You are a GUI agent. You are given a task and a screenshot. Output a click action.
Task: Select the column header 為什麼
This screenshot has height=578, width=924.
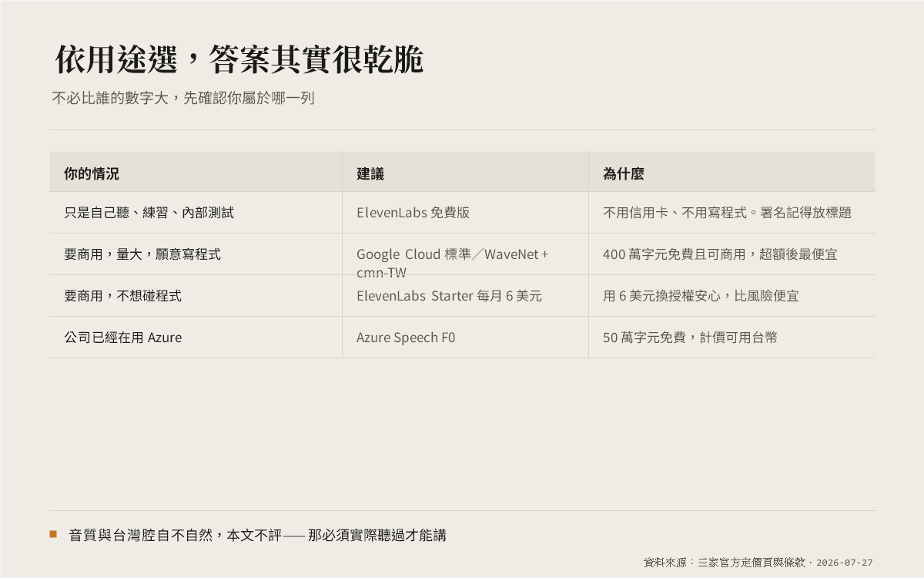pos(623,173)
